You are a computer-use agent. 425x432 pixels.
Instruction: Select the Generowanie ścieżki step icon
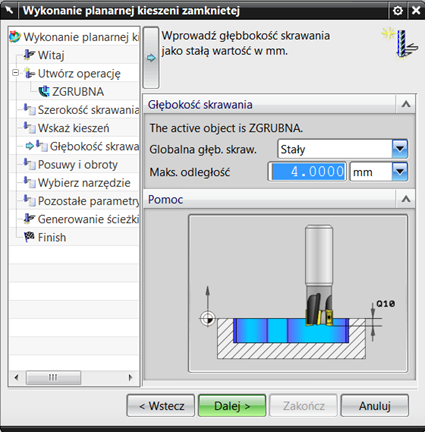coord(29,219)
